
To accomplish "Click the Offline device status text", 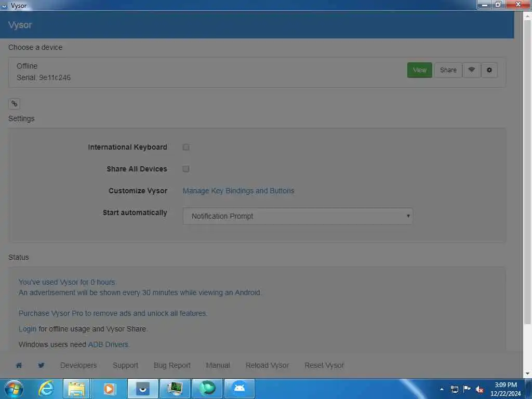I will pyautogui.click(x=27, y=66).
